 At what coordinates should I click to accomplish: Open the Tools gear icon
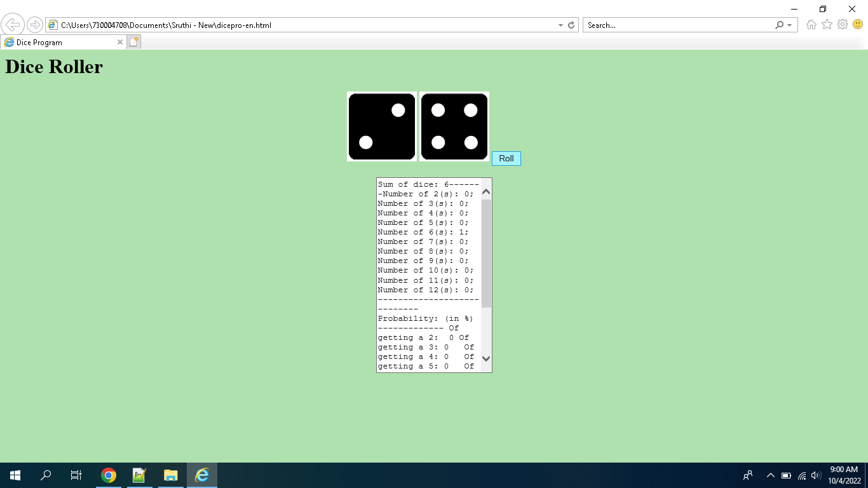(x=843, y=25)
